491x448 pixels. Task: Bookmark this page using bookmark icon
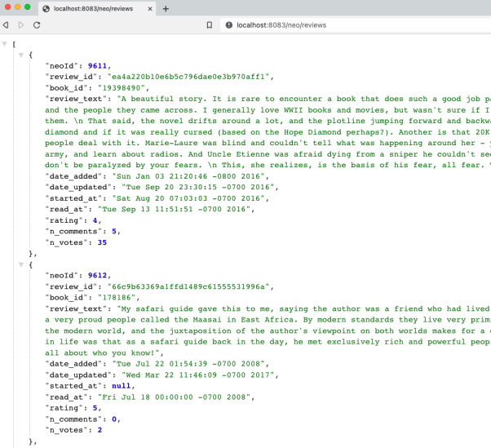point(210,25)
